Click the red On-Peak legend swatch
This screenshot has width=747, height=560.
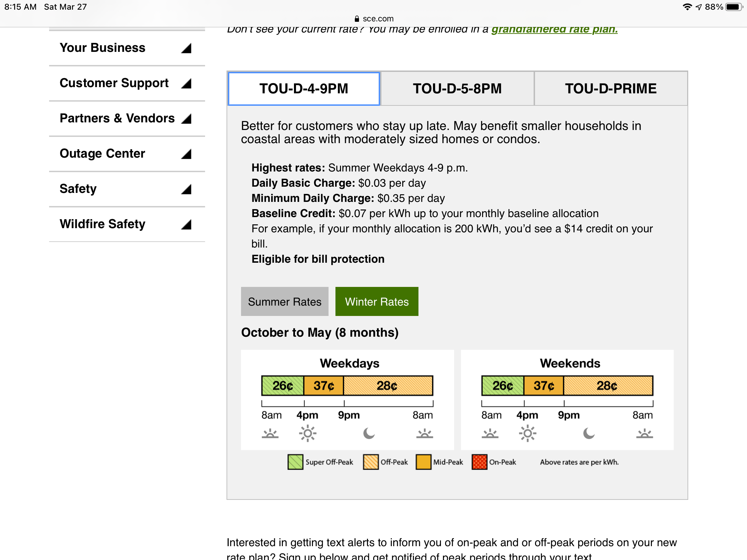[479, 462]
